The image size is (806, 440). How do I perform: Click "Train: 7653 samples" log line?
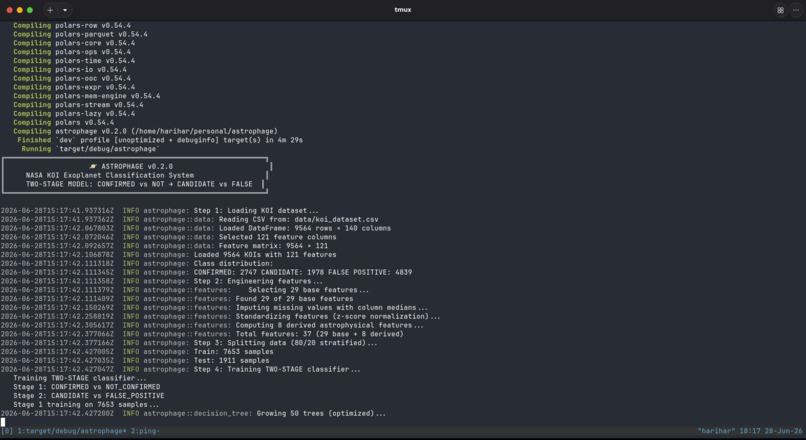[233, 352]
